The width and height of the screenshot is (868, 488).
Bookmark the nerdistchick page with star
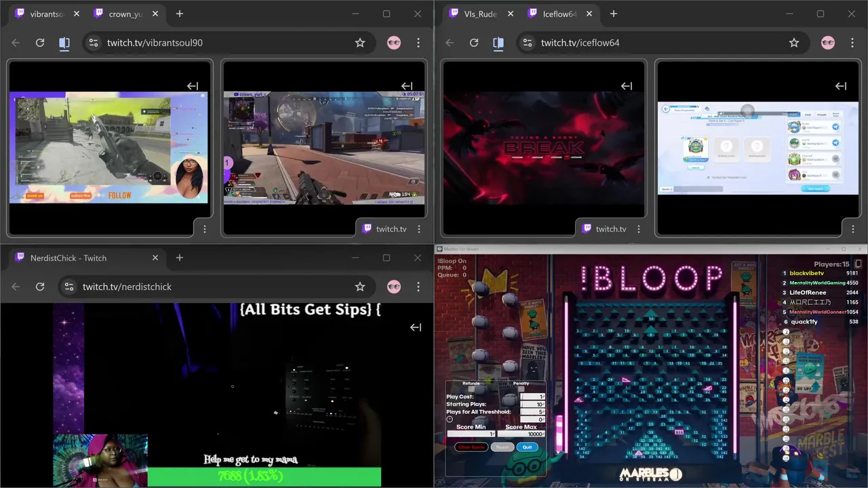360,287
